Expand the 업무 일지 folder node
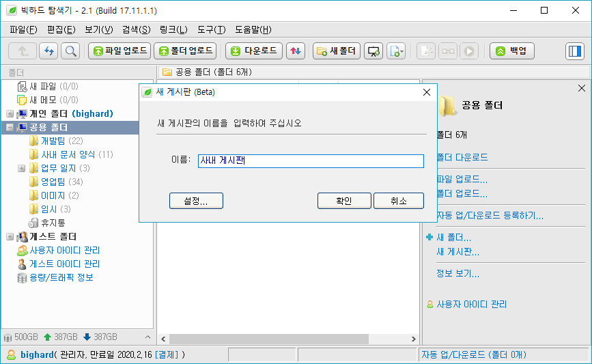This screenshot has width=592, height=364. pyautogui.click(x=22, y=169)
